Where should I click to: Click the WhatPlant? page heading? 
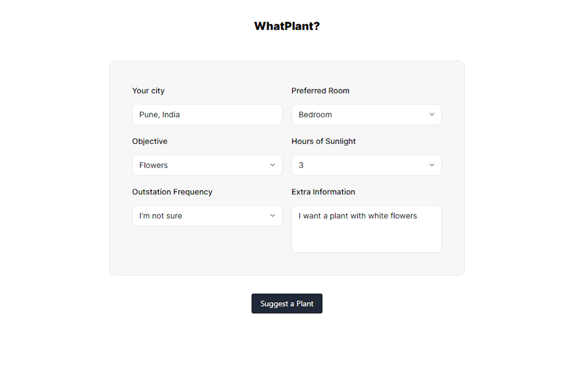287,26
